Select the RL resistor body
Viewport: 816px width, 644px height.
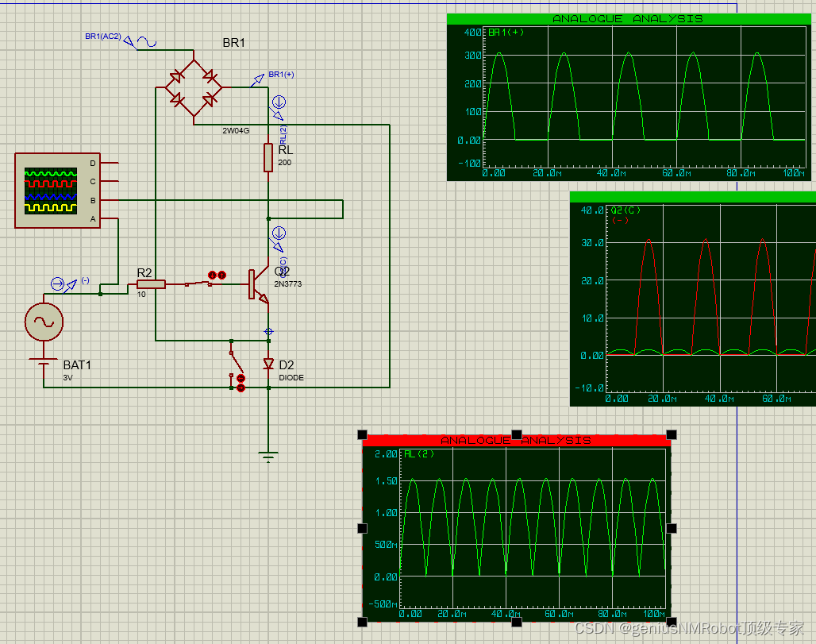point(268,157)
